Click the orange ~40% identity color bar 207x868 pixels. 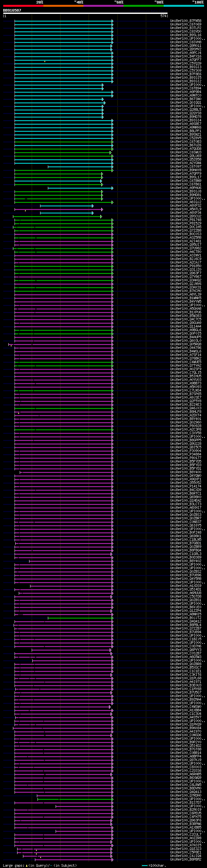(63, 6)
